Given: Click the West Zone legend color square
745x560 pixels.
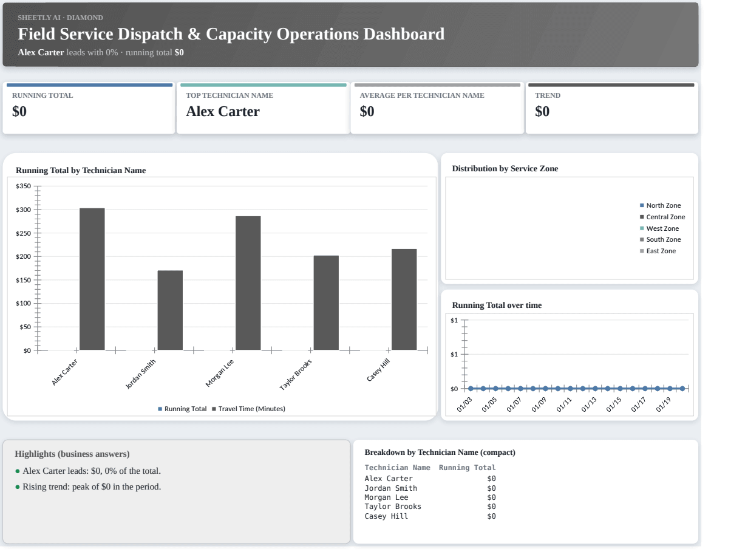Looking at the screenshot, I should (642, 228).
